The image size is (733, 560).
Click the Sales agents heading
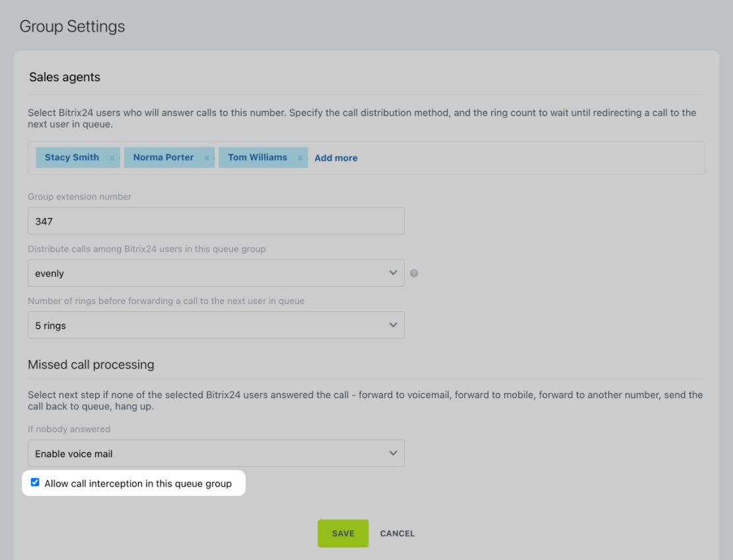click(65, 77)
